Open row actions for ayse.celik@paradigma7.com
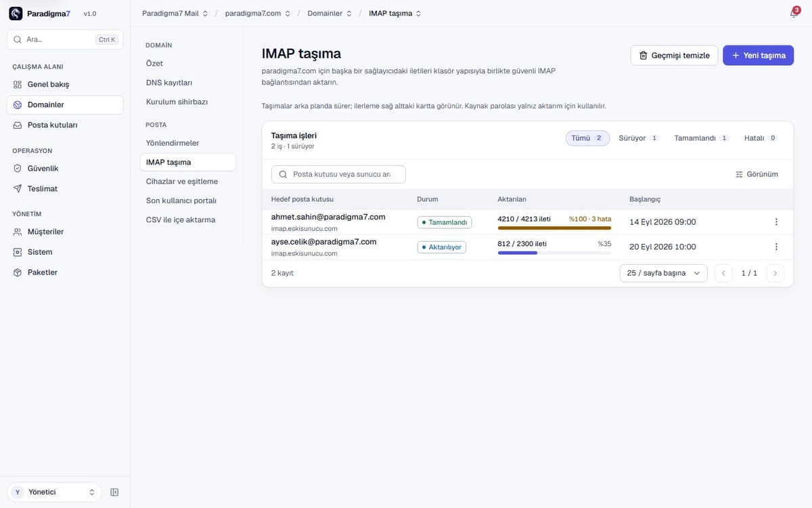 pyautogui.click(x=776, y=247)
